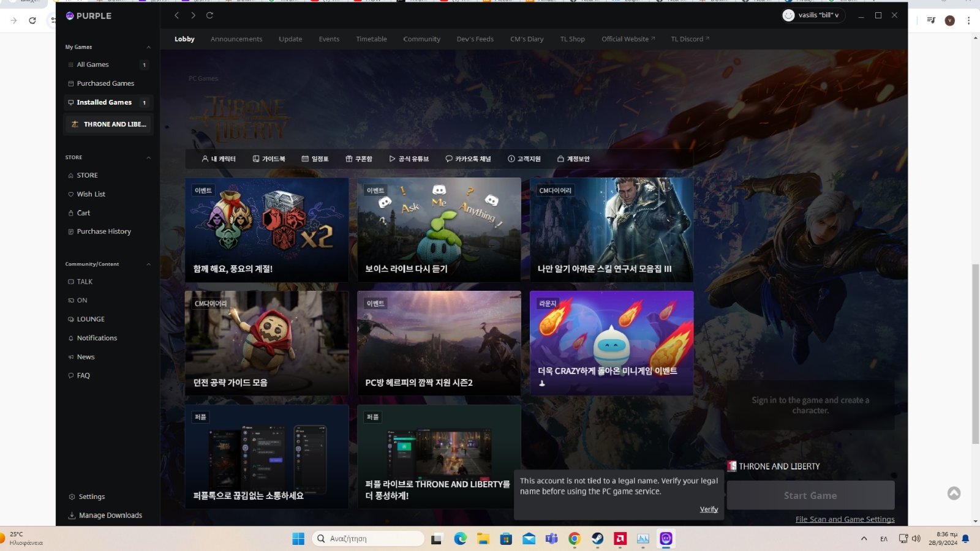
Task: Go forward with the right arrow
Action: [x=193, y=15]
